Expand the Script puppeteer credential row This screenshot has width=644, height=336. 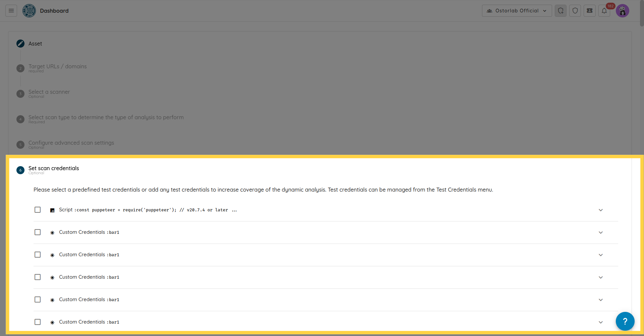(600, 210)
